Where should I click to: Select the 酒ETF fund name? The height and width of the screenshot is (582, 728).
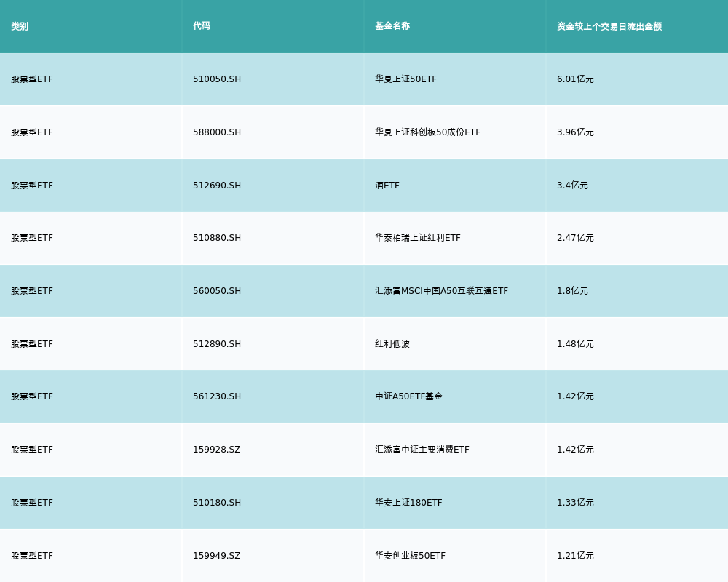coord(387,186)
